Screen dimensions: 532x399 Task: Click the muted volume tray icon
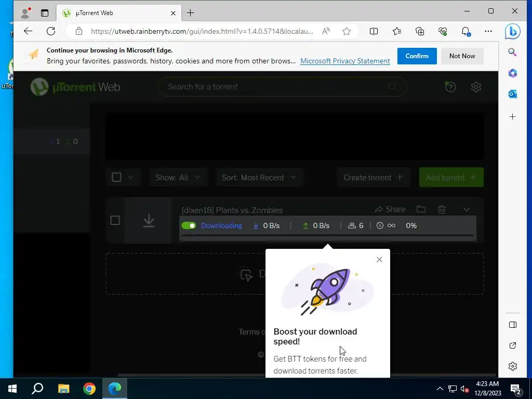pos(464,389)
